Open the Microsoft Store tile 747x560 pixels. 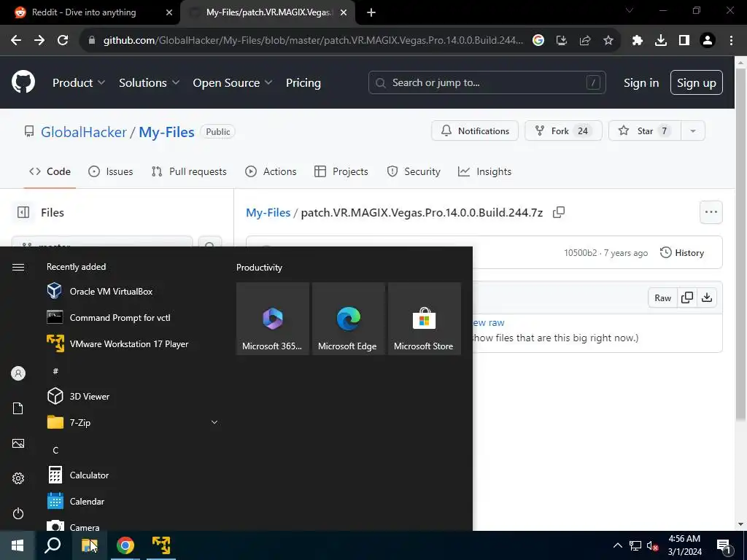(424, 319)
